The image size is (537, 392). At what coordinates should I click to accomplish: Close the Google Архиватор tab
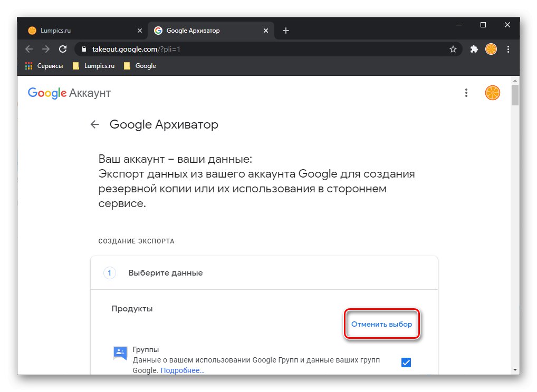[266, 31]
